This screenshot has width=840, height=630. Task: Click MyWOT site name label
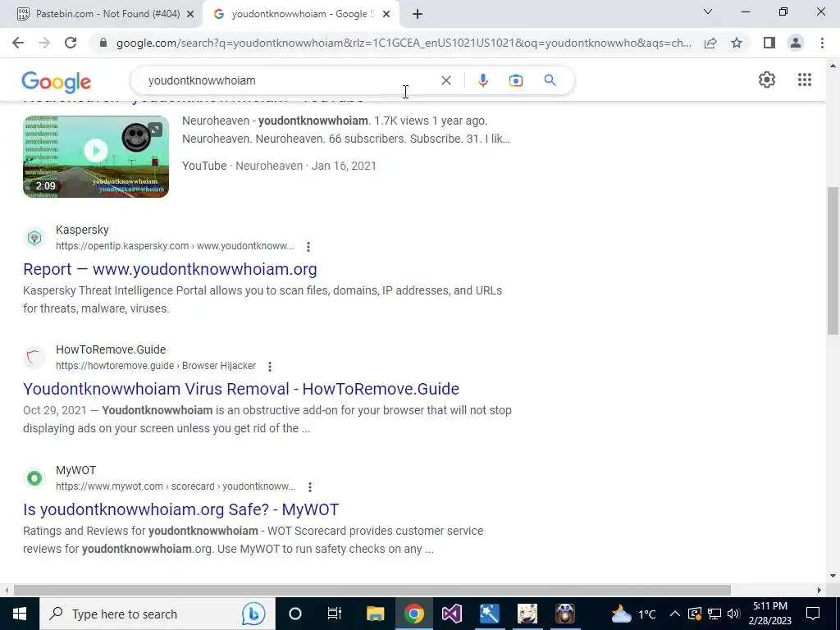point(75,470)
